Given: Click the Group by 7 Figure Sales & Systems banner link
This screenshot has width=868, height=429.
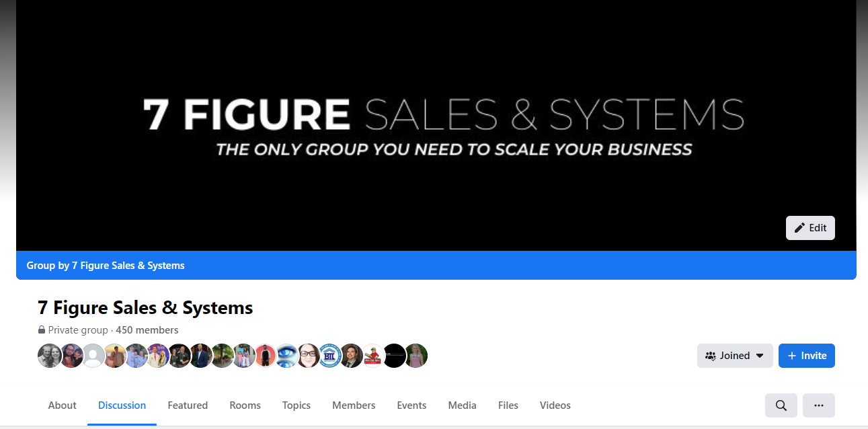Looking at the screenshot, I should tap(106, 266).
